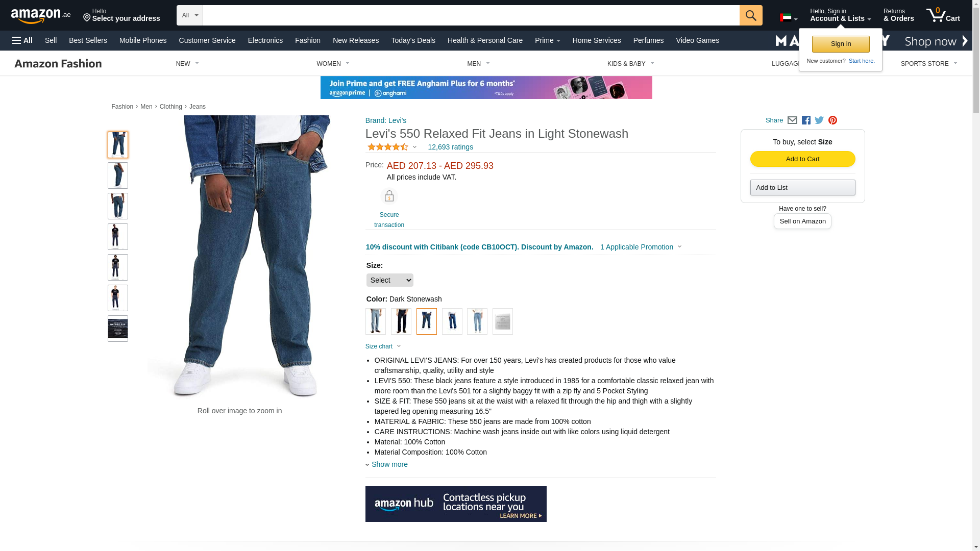Open the shopping cart icon

tap(943, 15)
